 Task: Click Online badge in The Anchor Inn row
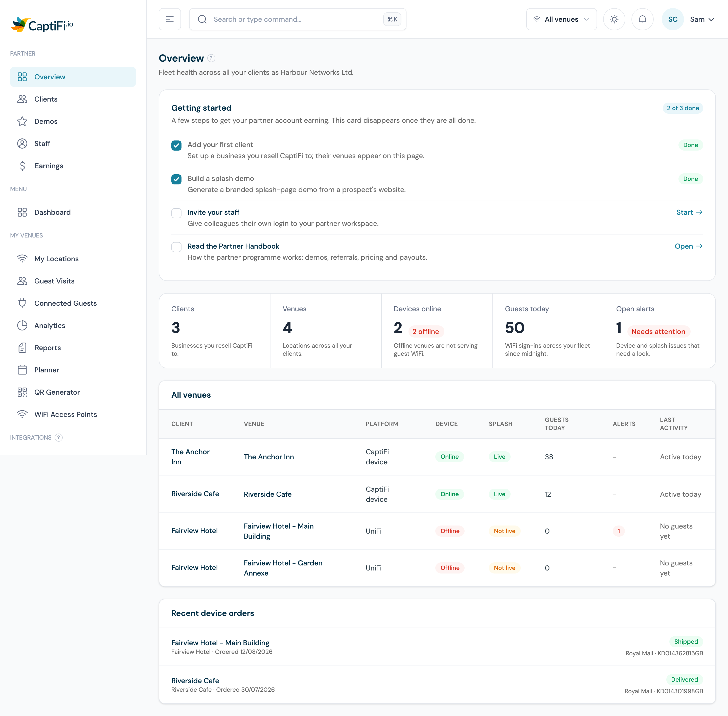pos(450,457)
